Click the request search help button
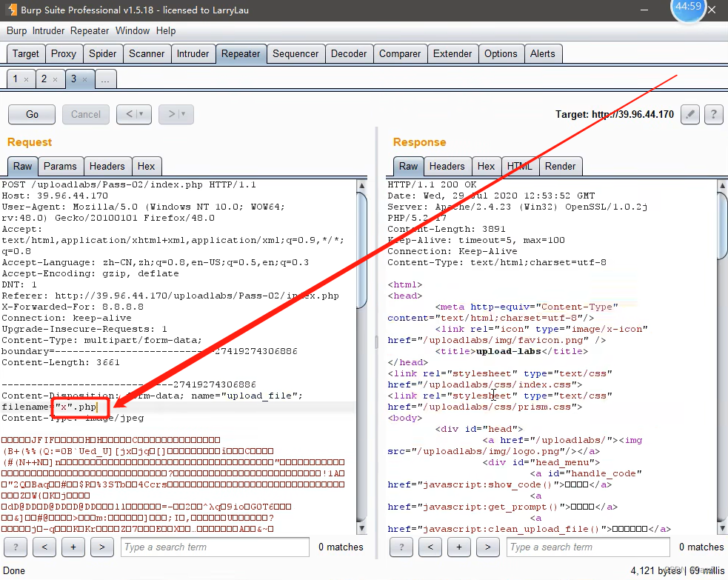 click(x=16, y=547)
